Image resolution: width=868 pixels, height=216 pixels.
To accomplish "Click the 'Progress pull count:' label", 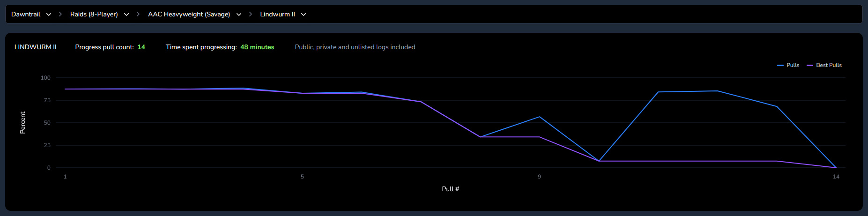I will [104, 47].
